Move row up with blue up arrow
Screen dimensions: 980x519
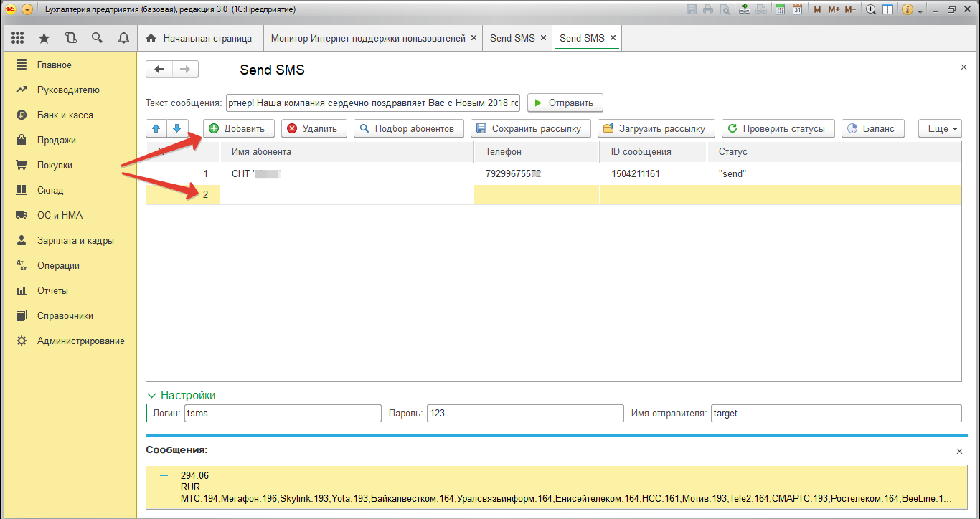click(156, 128)
